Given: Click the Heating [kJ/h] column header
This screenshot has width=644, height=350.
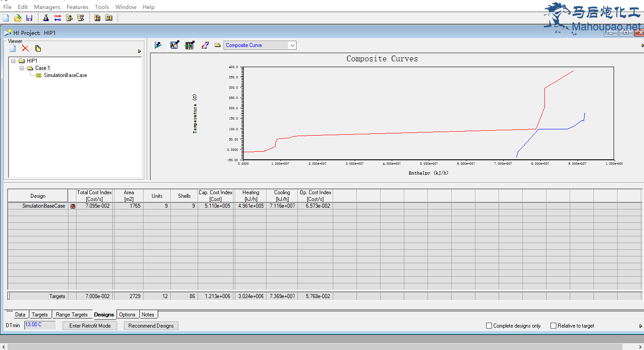Looking at the screenshot, I should click(251, 196).
